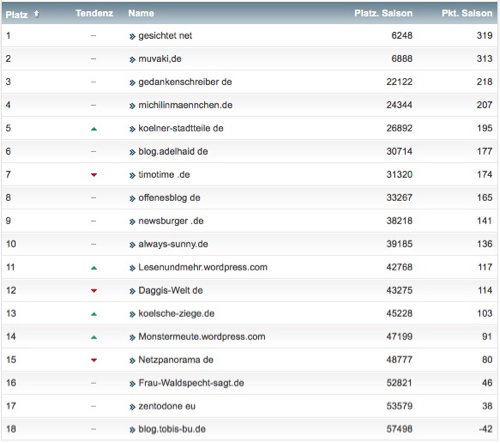Click the double-chevron icon before Frau-Waldspecht-sagt.de
The height and width of the screenshot is (443, 500).
132,384
